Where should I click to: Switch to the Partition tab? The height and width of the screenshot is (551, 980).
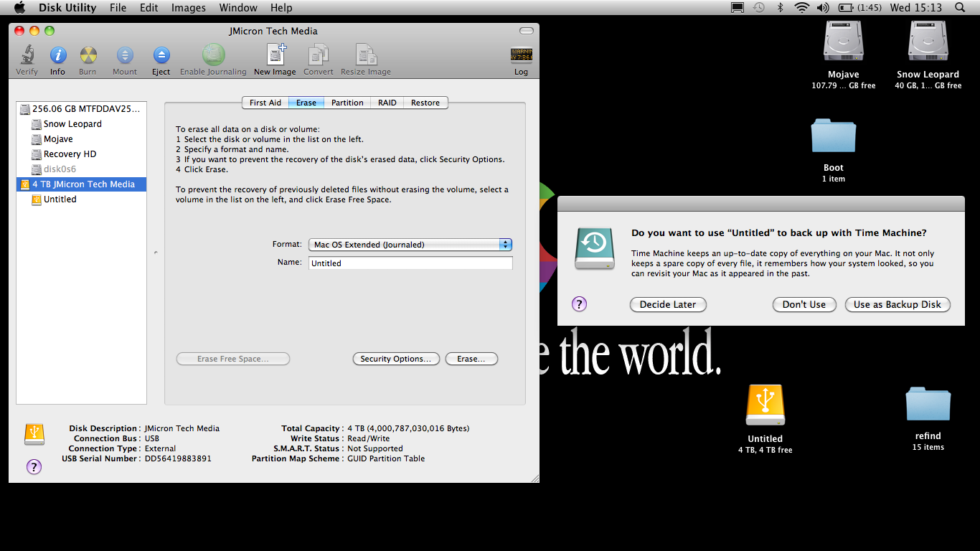pos(347,103)
